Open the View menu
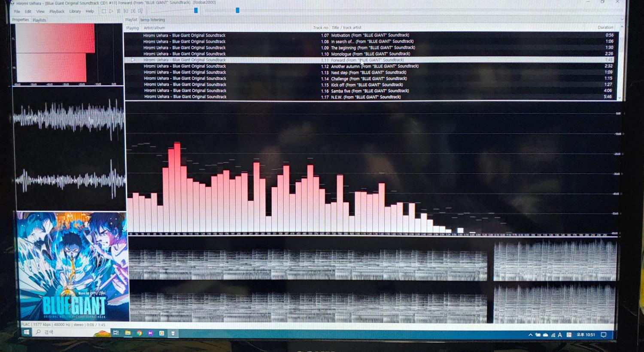644x352 pixels. 40,12
